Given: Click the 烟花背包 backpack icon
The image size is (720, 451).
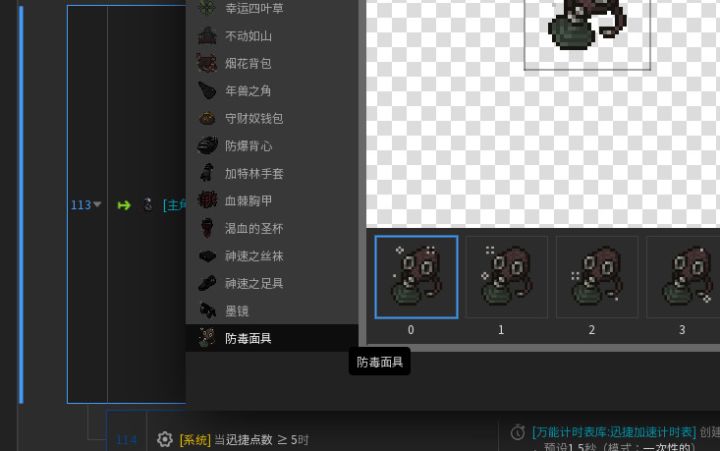Looking at the screenshot, I should [x=207, y=63].
